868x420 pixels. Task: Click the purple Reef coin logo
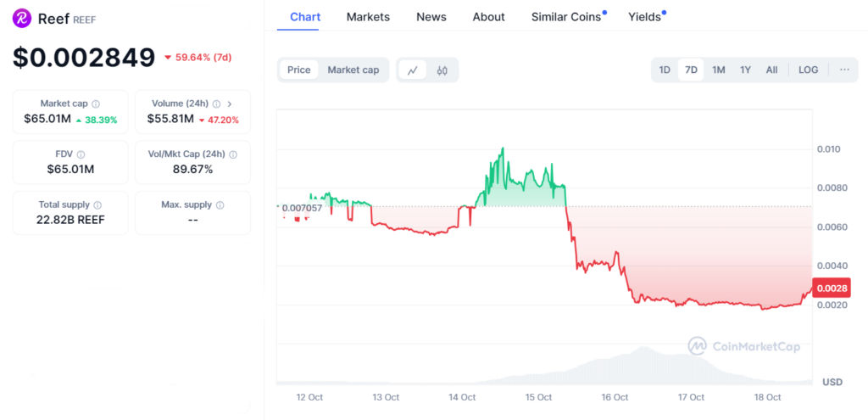22,19
